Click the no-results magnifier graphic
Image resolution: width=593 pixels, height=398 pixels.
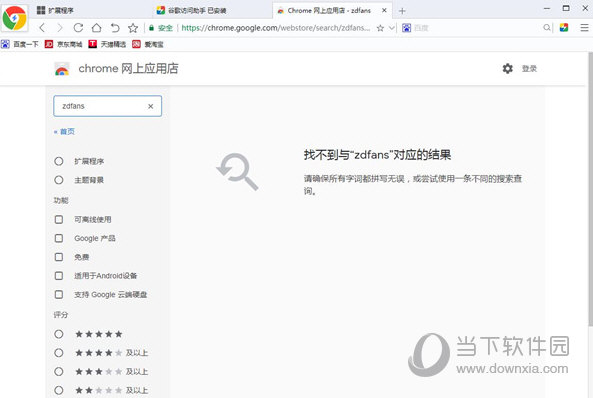[x=238, y=171]
